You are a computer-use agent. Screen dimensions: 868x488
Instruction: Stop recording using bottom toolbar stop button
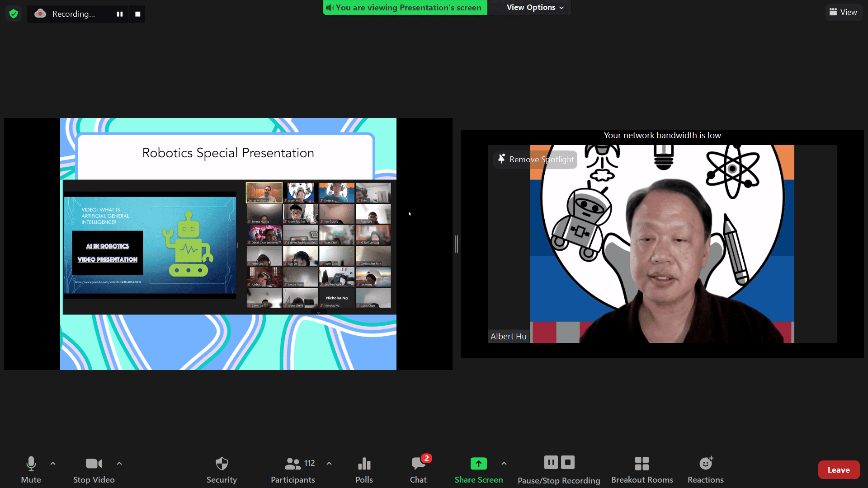[x=568, y=462]
